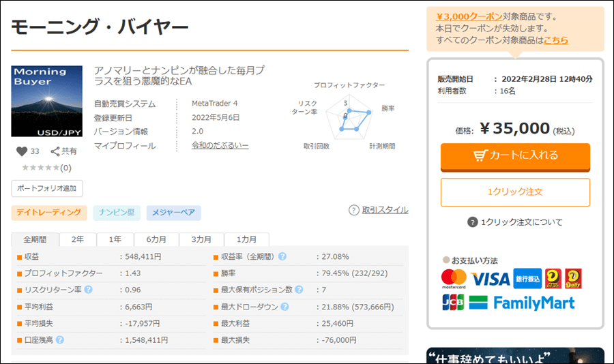Click help icon beside 最大保有ポジション数
The width and height of the screenshot is (614, 364).
coord(298,290)
